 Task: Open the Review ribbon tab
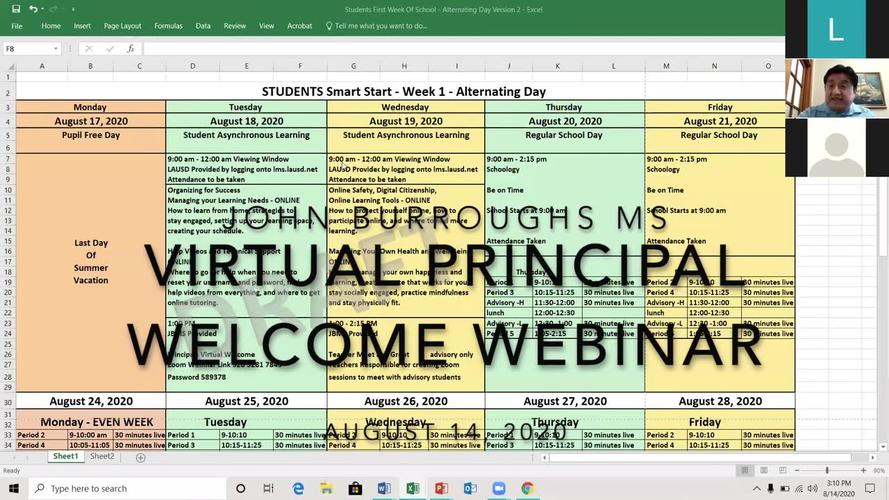235,26
